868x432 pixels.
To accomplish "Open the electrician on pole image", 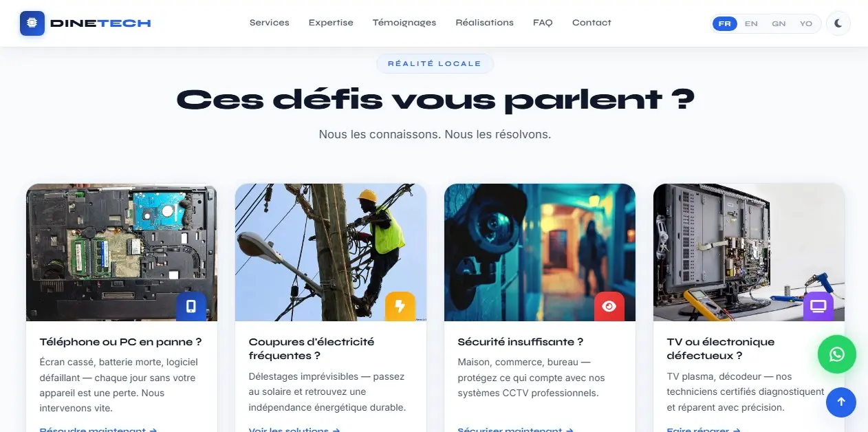I will tap(331, 252).
